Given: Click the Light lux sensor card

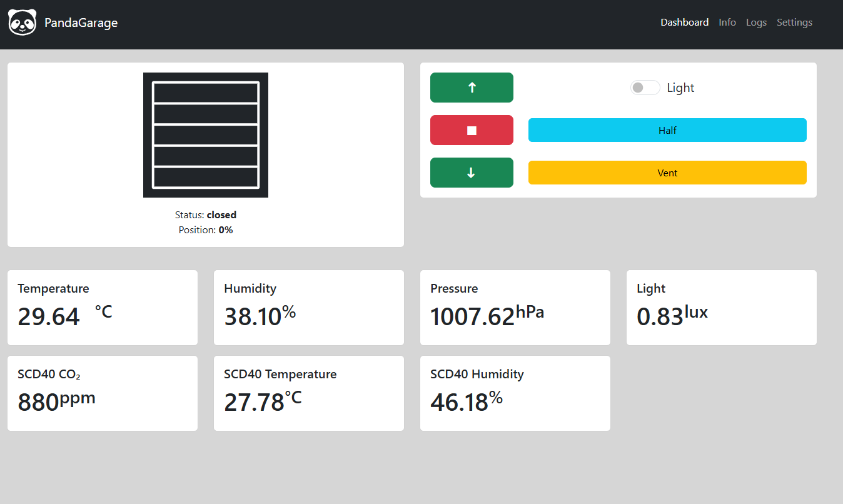Looking at the screenshot, I should (x=722, y=308).
